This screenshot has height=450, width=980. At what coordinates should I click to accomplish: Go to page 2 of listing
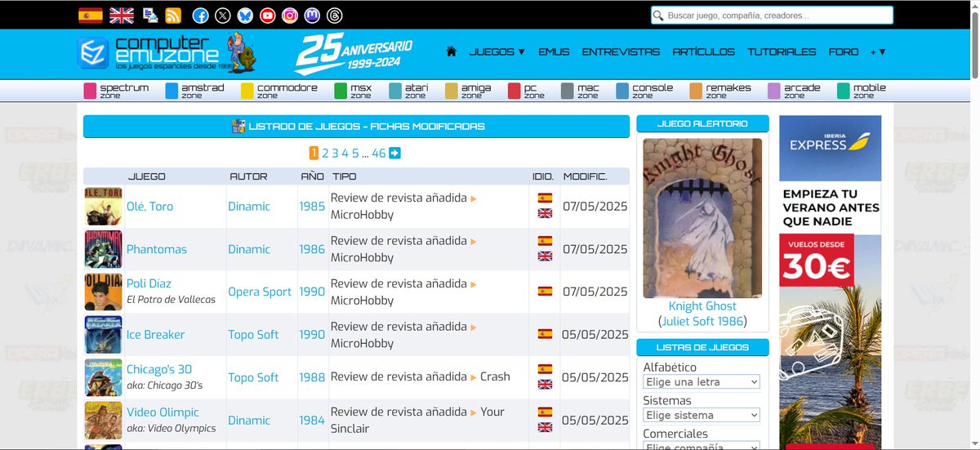click(x=325, y=153)
